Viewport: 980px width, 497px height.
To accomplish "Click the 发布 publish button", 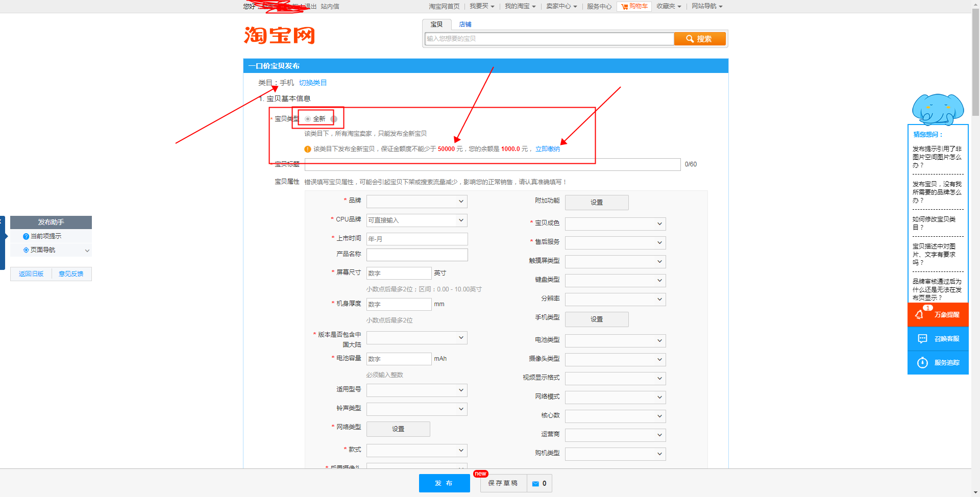I will coord(444,483).
